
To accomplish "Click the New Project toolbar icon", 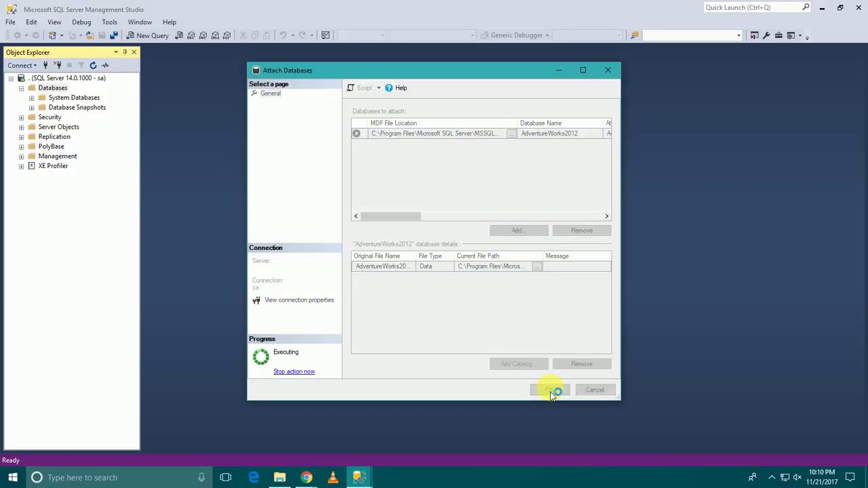I will coord(53,35).
